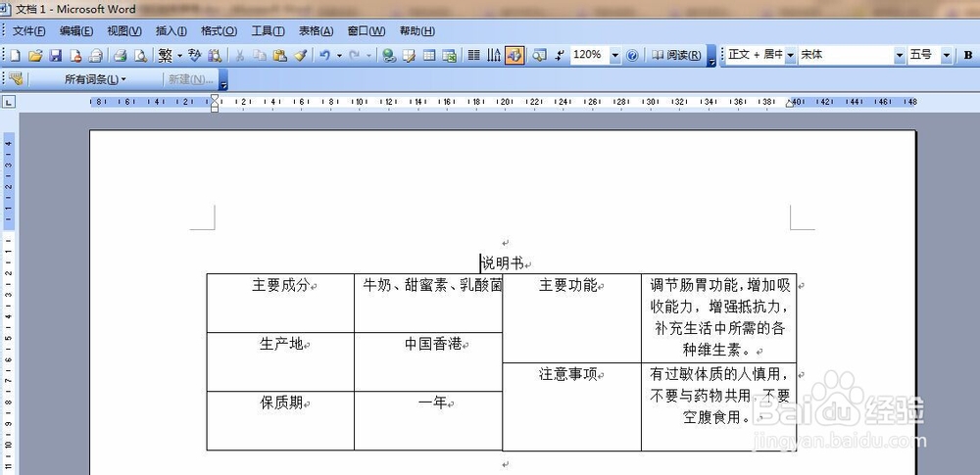
Task: Insert Excel worksheet icon
Action: (449, 56)
